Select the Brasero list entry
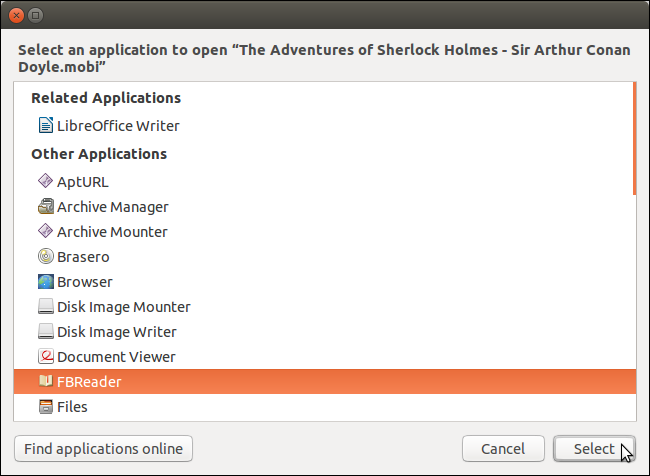The image size is (650, 476). click(x=83, y=257)
